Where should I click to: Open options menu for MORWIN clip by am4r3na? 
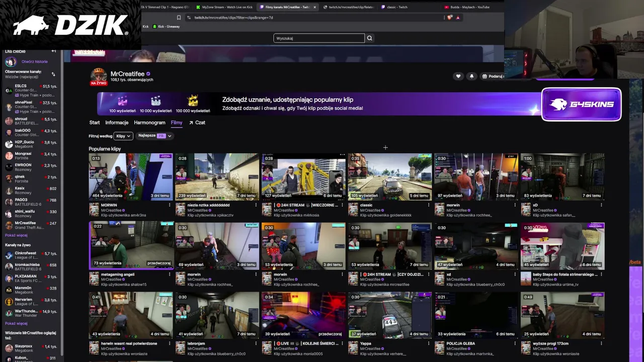pos(170,205)
